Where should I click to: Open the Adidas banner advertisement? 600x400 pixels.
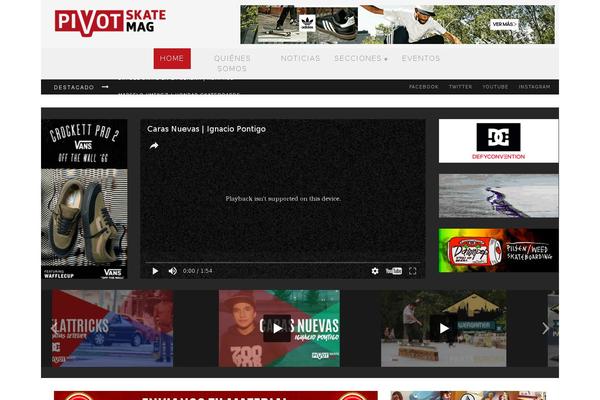(x=397, y=24)
